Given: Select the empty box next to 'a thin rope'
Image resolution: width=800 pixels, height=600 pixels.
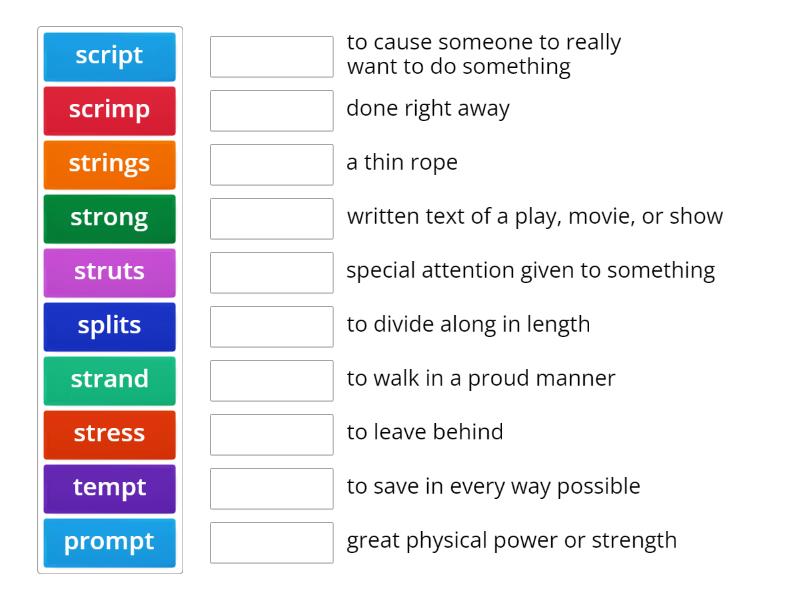Looking at the screenshot, I should (x=271, y=164).
